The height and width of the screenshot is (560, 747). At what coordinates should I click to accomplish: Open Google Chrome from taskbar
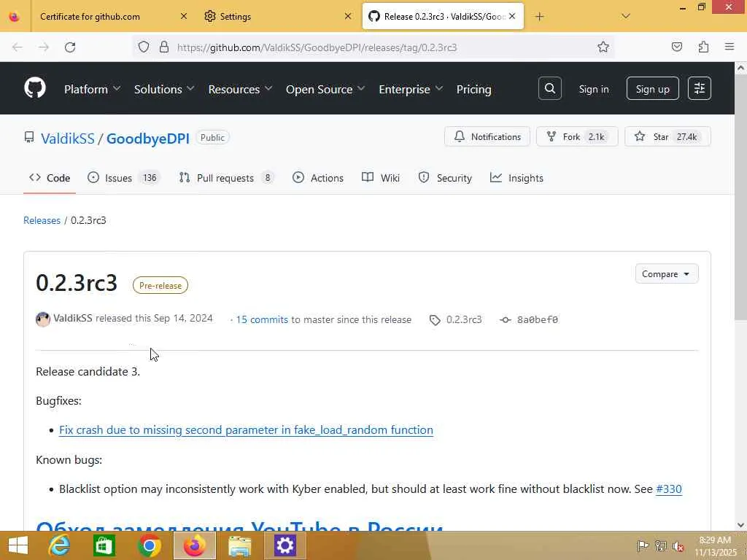point(149,545)
